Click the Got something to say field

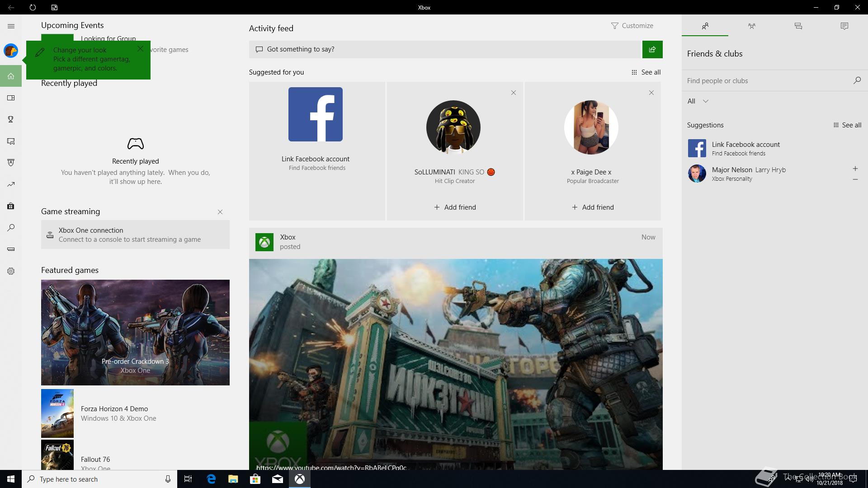point(445,49)
